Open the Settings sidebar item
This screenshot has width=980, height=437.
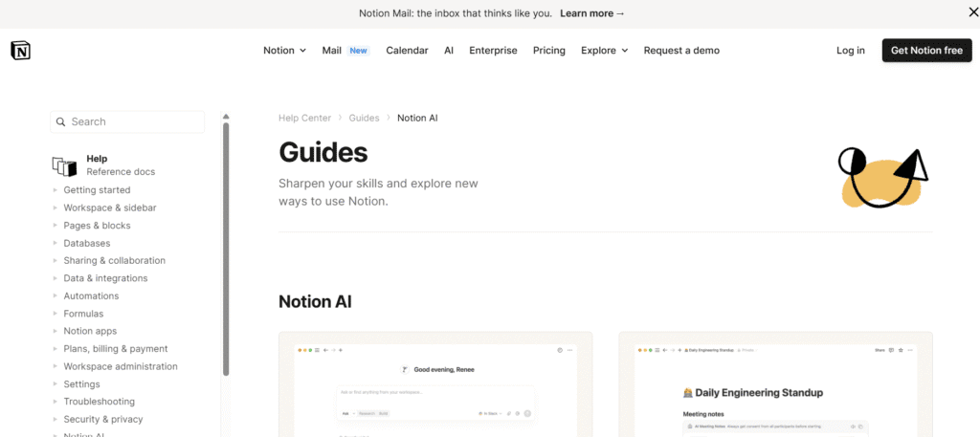[82, 384]
